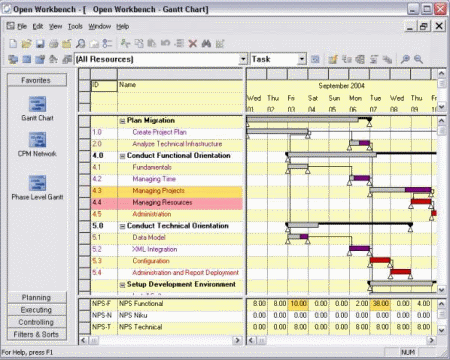Collapse Setup Development Environment phase

[122, 285]
